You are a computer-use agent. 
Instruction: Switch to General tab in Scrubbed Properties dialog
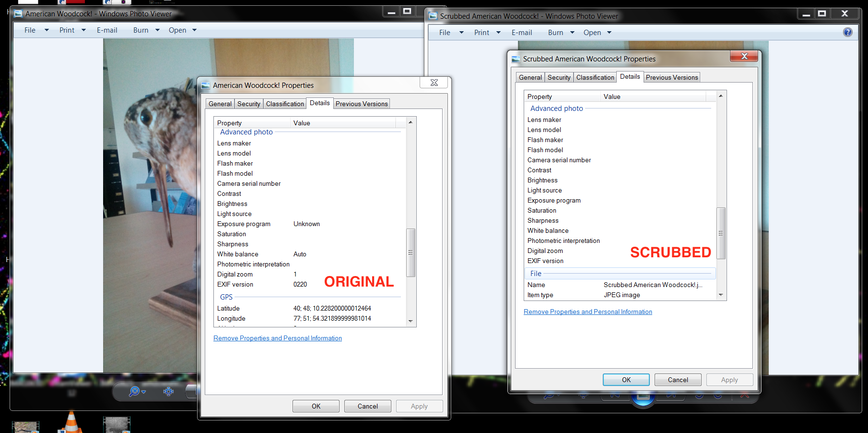point(530,77)
